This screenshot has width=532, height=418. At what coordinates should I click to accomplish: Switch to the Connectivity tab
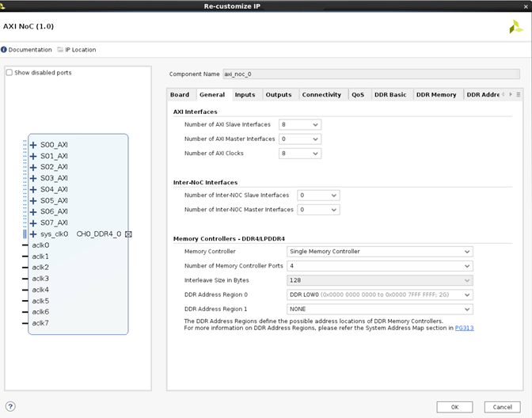tap(321, 95)
